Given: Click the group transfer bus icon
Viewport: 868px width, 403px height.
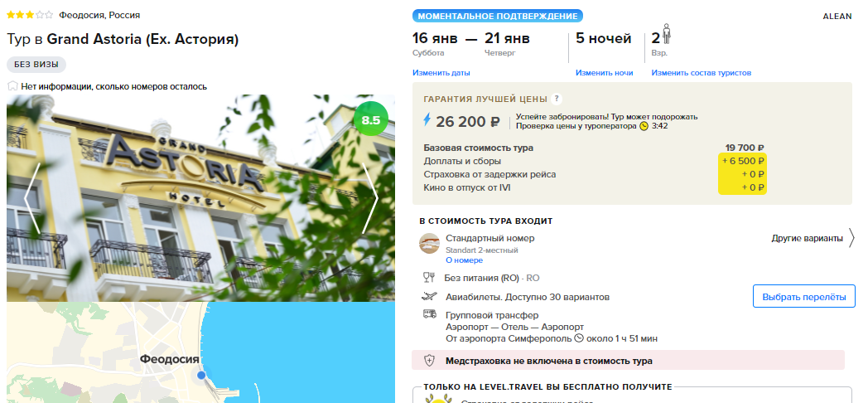Looking at the screenshot, I should pyautogui.click(x=430, y=314).
